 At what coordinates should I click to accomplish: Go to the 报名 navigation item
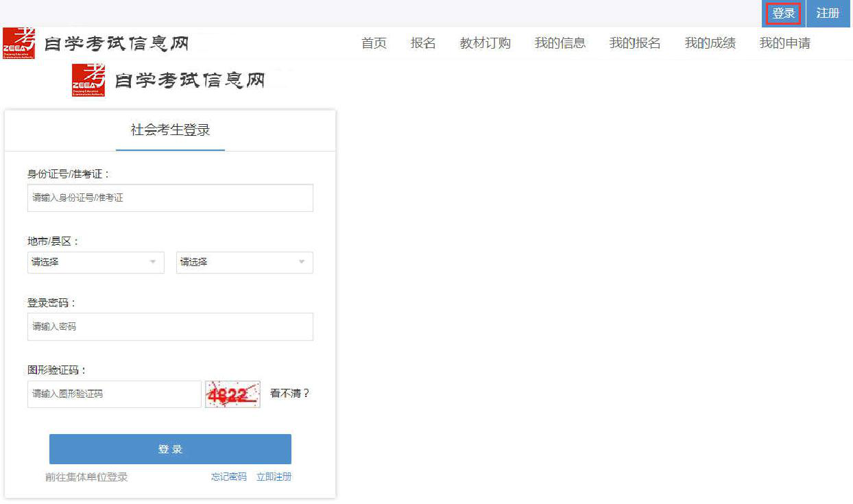(x=423, y=43)
